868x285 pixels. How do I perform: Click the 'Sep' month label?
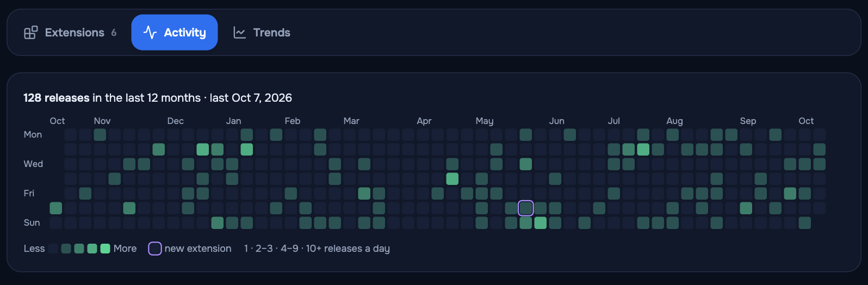tap(748, 121)
